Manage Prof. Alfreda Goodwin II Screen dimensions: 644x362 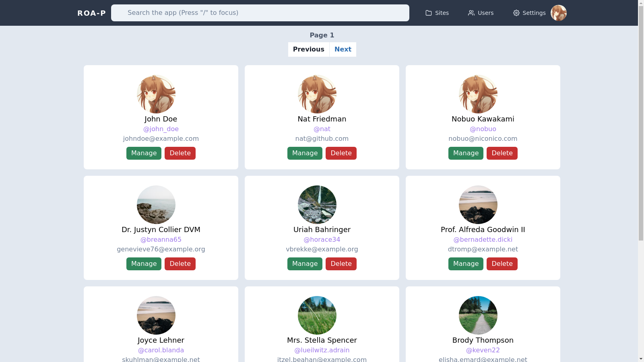click(x=465, y=263)
